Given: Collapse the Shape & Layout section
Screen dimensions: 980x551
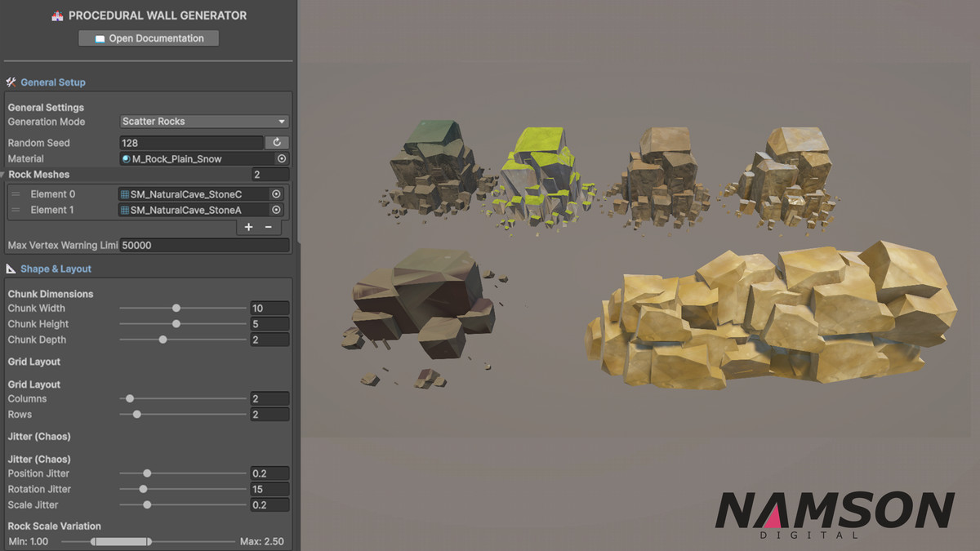Looking at the screenshot, I should coord(56,269).
